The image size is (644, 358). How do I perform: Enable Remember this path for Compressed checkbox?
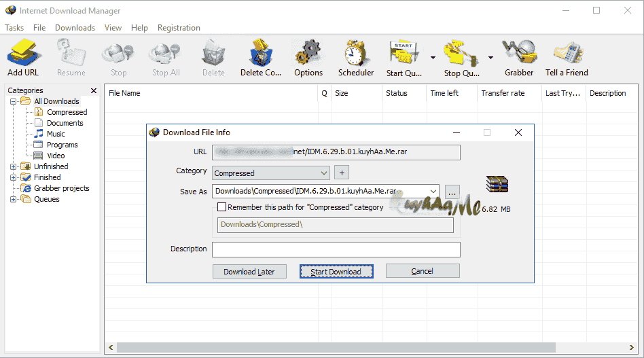tap(221, 207)
